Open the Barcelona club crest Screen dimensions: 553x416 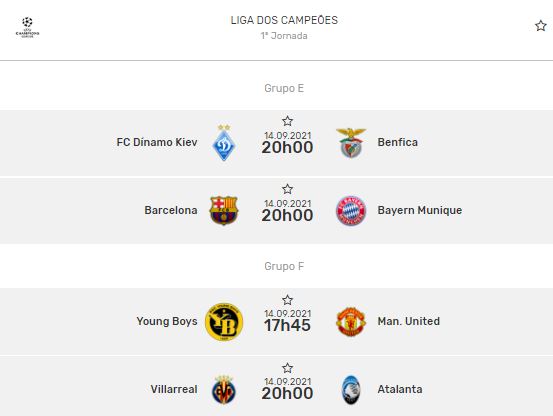pyautogui.click(x=224, y=210)
